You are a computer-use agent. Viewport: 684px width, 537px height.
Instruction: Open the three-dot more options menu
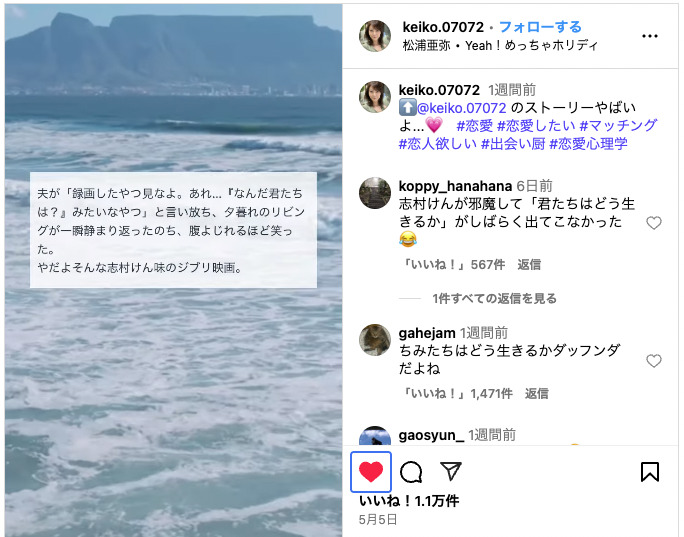click(x=650, y=36)
